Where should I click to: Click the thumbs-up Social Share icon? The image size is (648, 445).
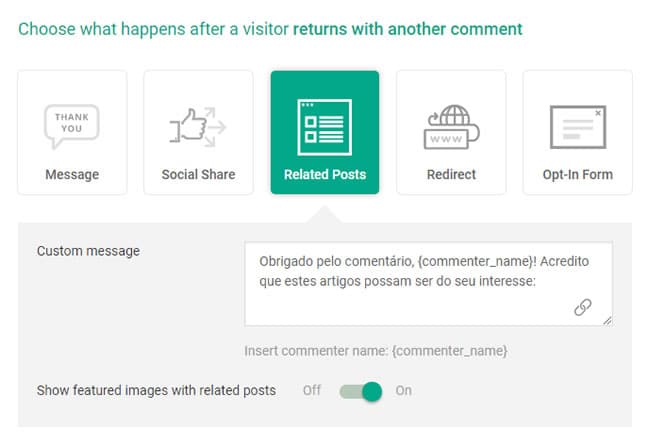198,127
